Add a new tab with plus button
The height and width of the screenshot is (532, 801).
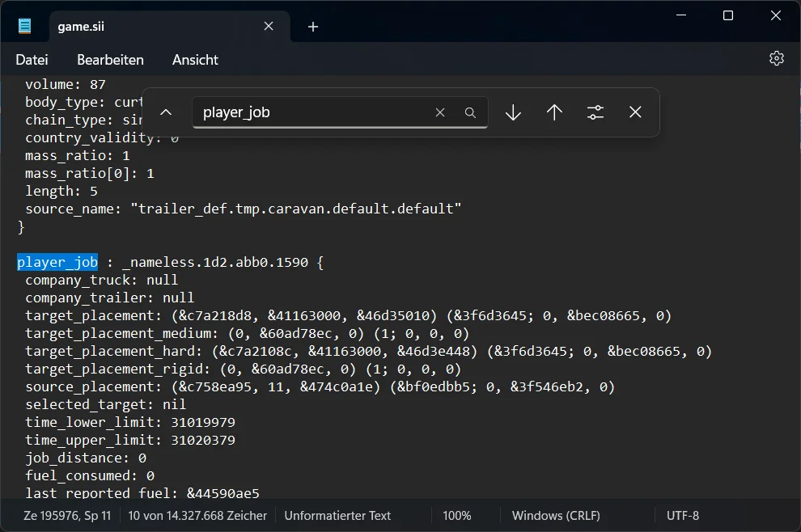[313, 27]
